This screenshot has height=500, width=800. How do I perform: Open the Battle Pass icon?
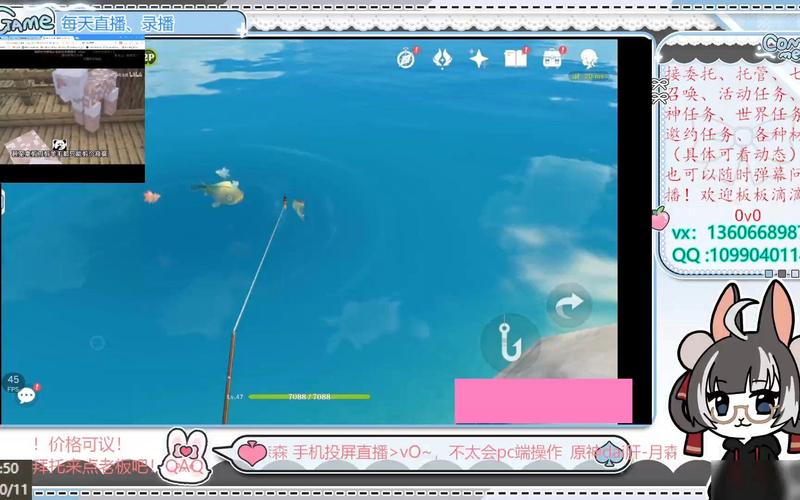click(x=553, y=58)
